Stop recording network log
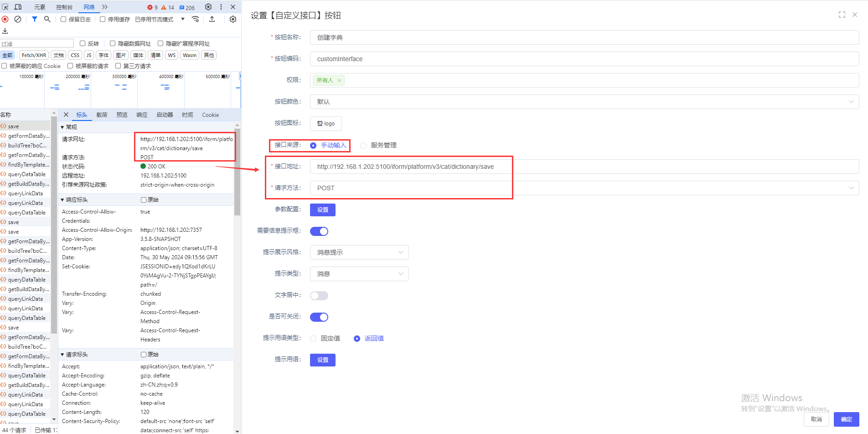The height and width of the screenshot is (434, 868). (x=5, y=19)
